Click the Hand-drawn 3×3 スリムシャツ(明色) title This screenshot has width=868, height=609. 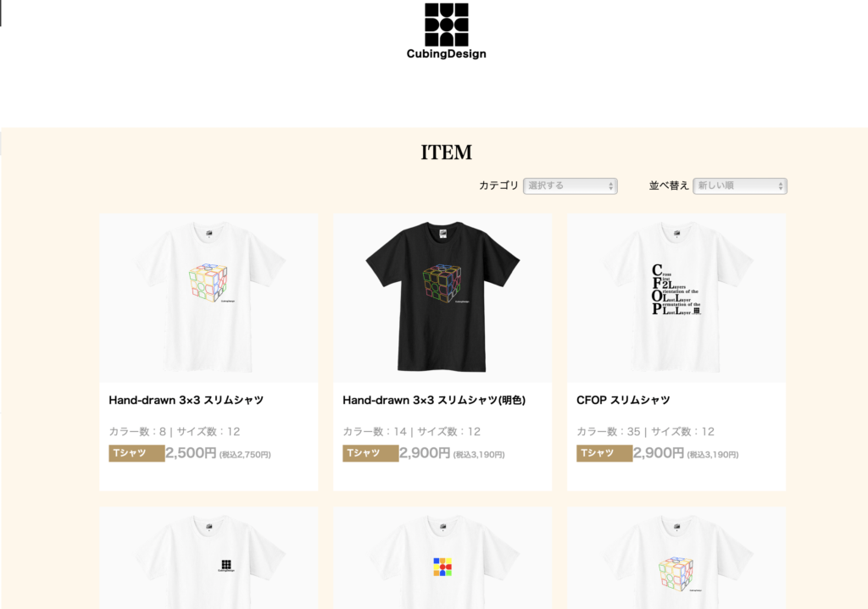(434, 400)
